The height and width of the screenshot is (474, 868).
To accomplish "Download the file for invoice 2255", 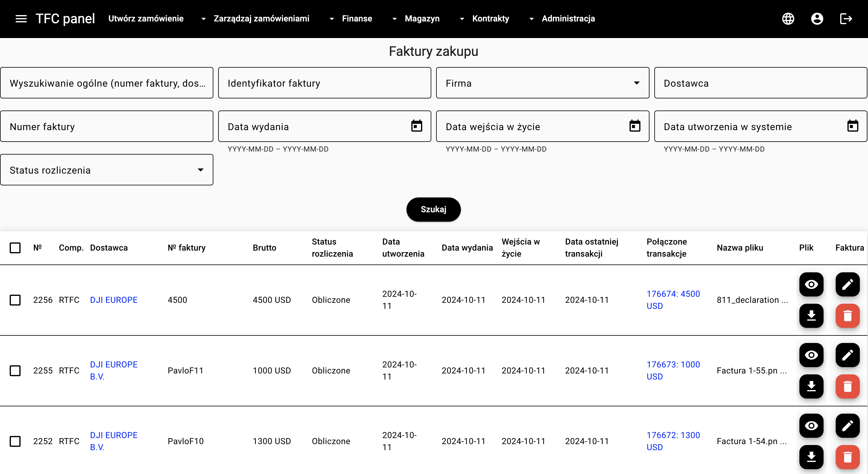I will pos(811,386).
